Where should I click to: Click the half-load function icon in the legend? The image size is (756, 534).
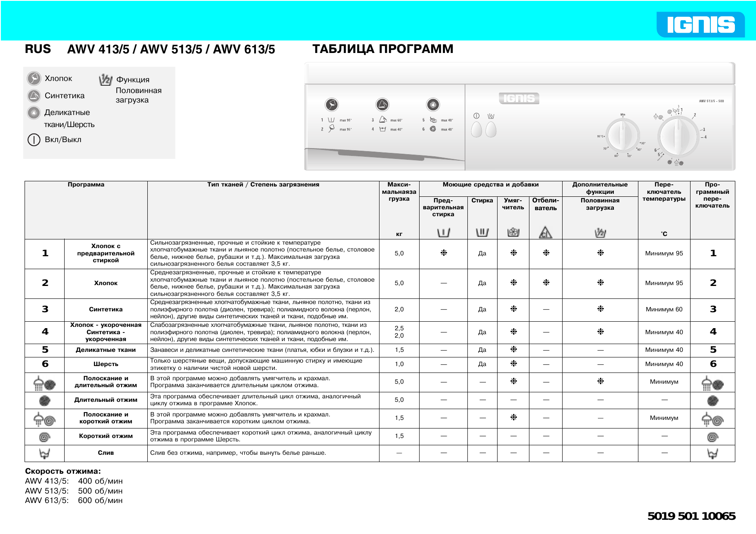(x=106, y=80)
